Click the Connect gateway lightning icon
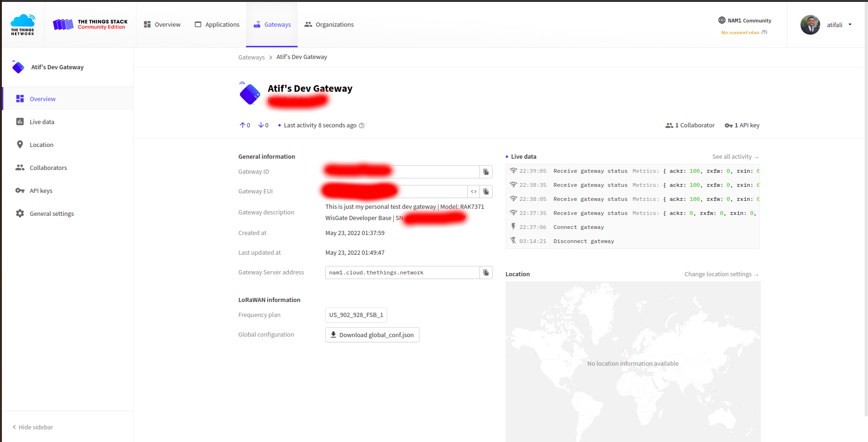Viewport: 868px width, 442px height. point(513,227)
